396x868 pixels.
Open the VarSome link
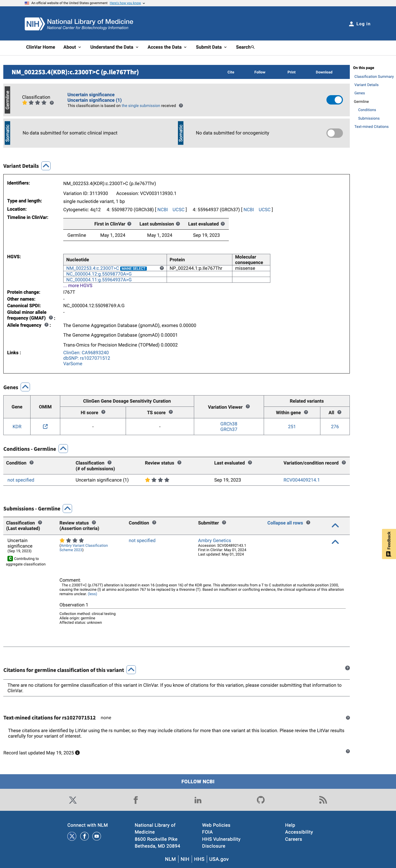point(73,364)
